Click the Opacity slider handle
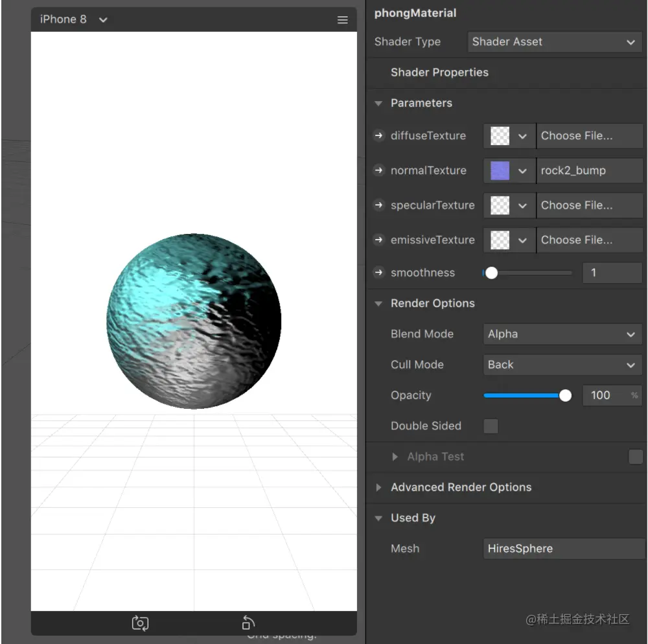Screen dimensions: 648x644 (x=565, y=395)
